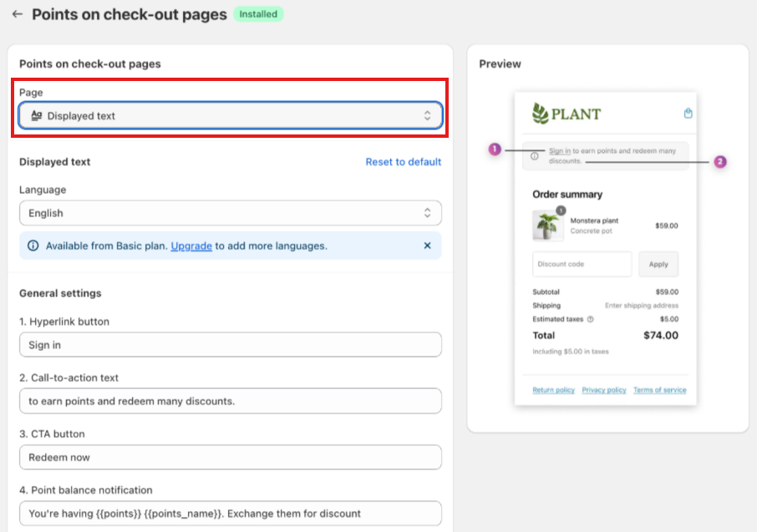Viewport: 757px width, 532px height.
Task: Click Reset to default link
Action: point(403,162)
